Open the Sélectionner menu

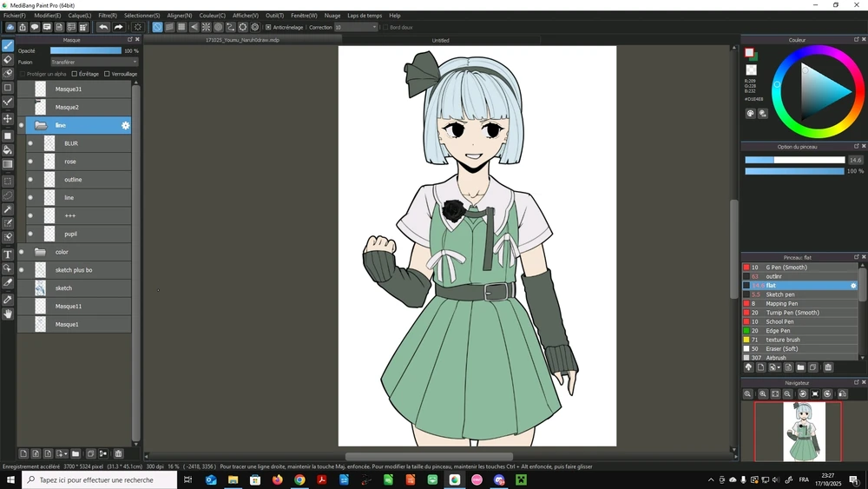click(x=141, y=16)
